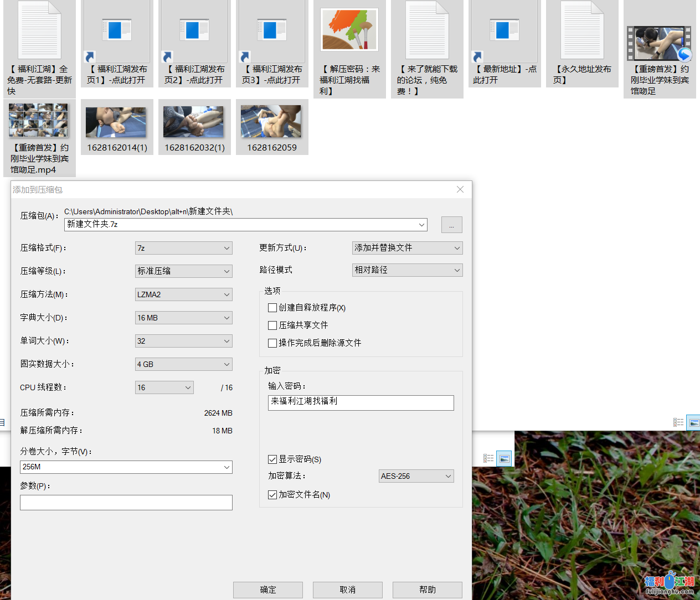Select the 永久地址发布页 text file icon

tap(581, 30)
